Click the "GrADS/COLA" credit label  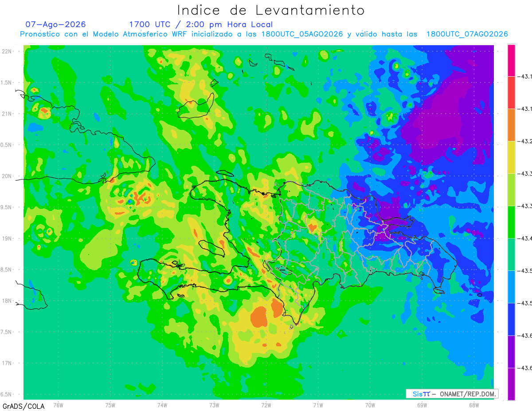[x=23, y=406]
